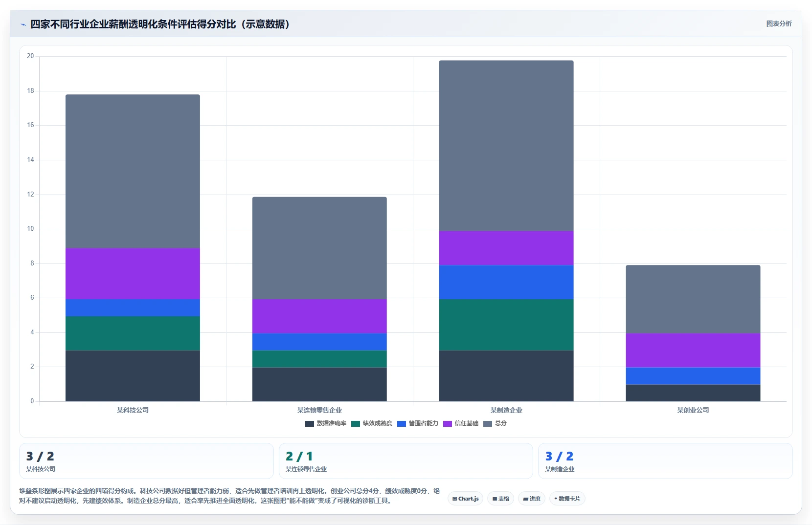
Task: Click the blue segment of 某制造企业 bar
Action: click(506, 282)
